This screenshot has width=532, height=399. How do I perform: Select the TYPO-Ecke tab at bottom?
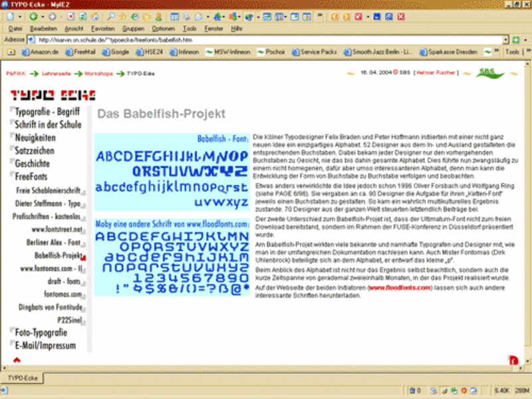click(21, 378)
